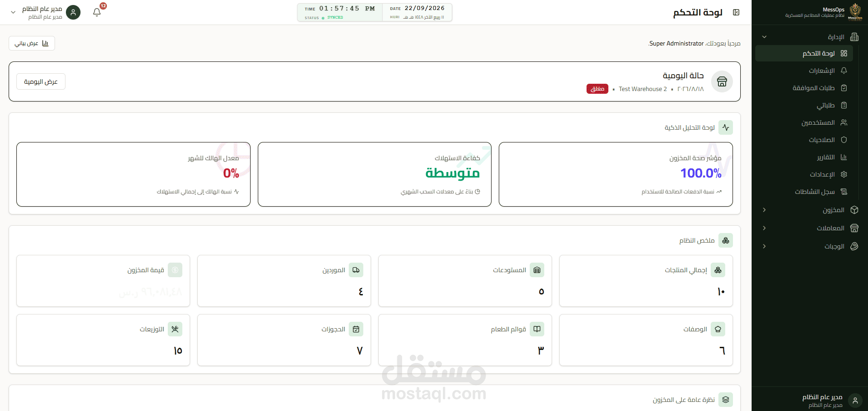Open الصلاحيات in the sidebar
Screen dimensions: 868x411
(804, 140)
